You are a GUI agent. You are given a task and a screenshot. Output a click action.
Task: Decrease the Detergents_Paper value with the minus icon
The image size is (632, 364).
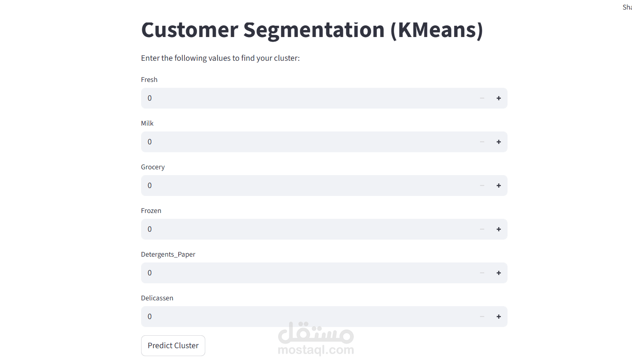click(x=482, y=272)
